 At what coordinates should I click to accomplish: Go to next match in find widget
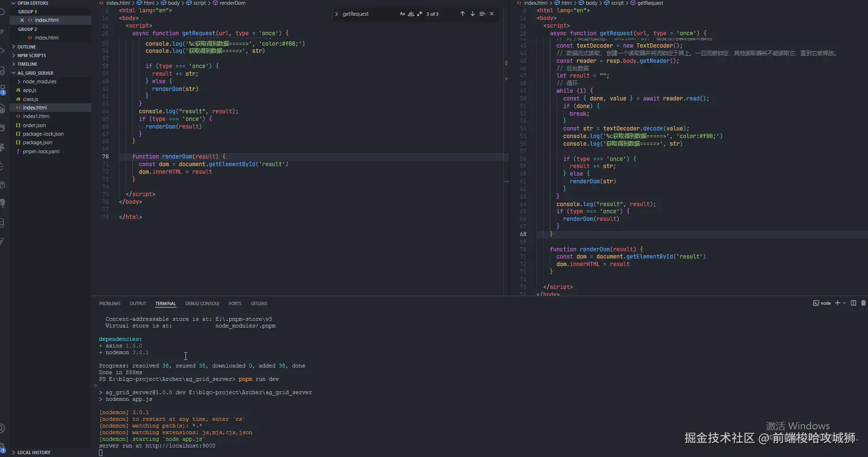click(472, 14)
